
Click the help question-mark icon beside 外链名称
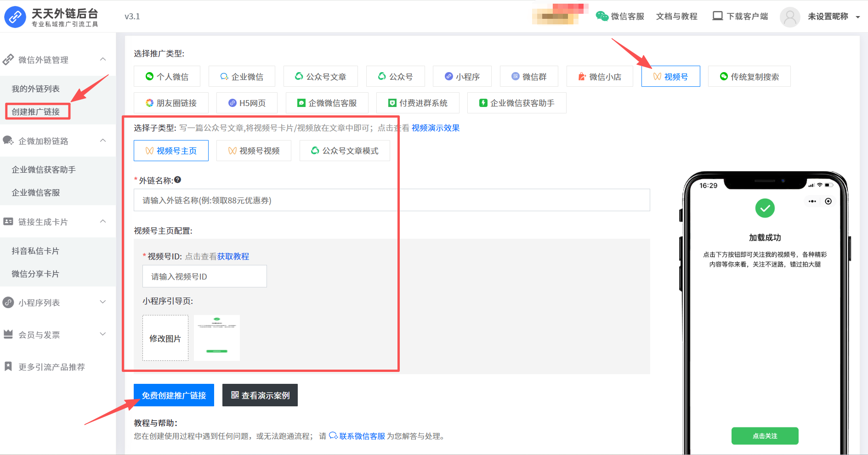(178, 180)
